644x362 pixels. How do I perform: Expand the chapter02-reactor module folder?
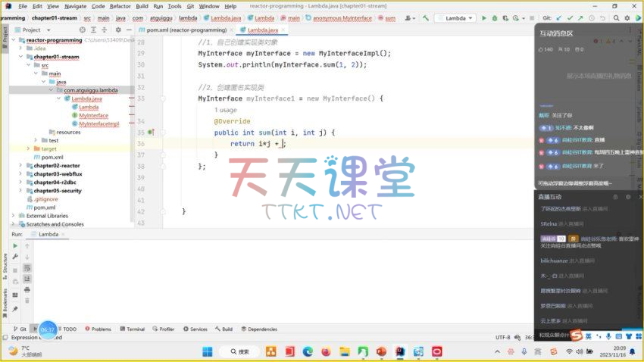point(21,165)
